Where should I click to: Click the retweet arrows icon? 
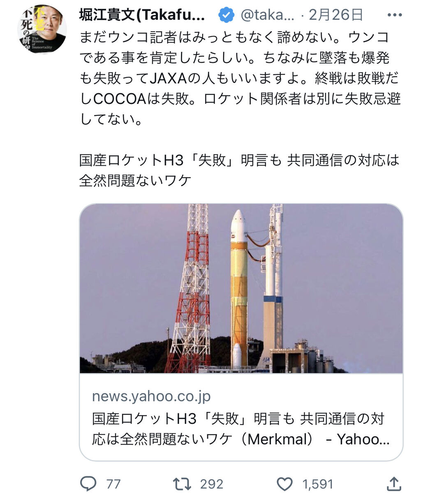[x=182, y=484]
